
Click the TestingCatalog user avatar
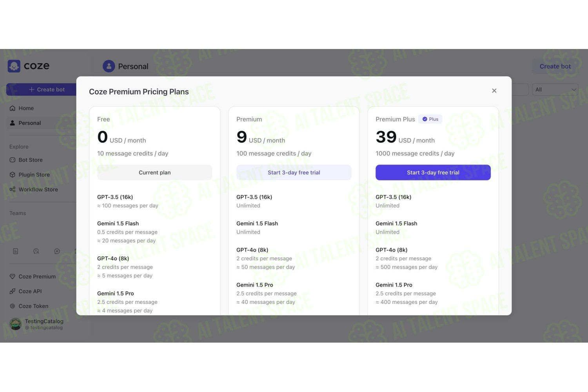coord(15,324)
